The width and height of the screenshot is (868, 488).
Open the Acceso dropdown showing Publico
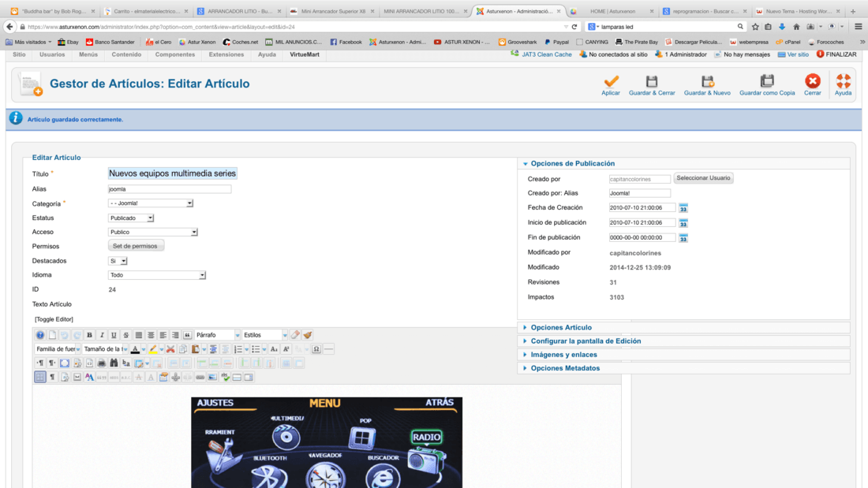click(x=153, y=232)
